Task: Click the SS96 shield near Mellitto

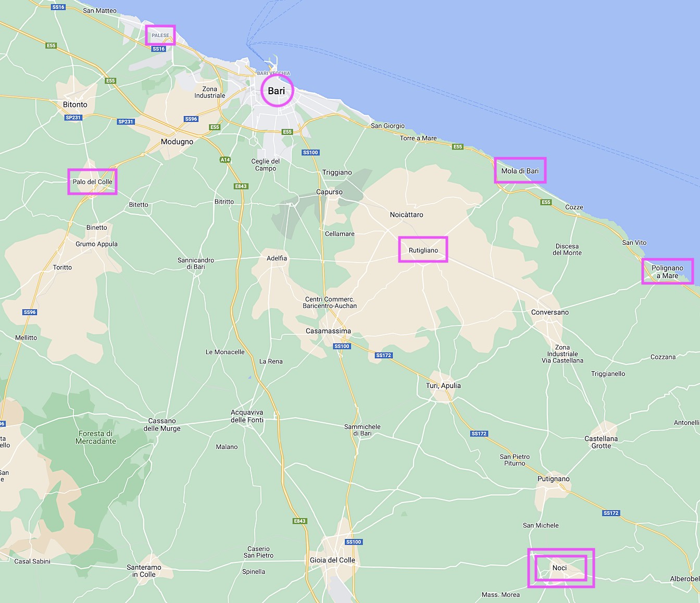Action: click(x=30, y=312)
